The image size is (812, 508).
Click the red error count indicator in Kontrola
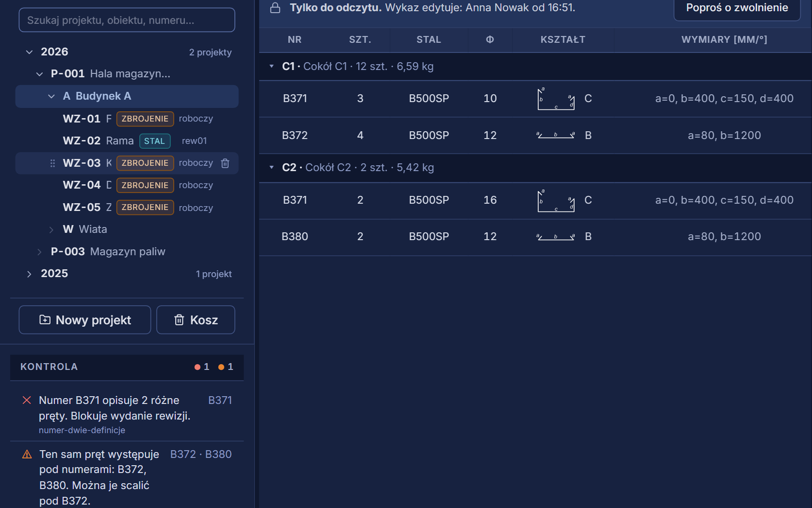click(x=202, y=367)
